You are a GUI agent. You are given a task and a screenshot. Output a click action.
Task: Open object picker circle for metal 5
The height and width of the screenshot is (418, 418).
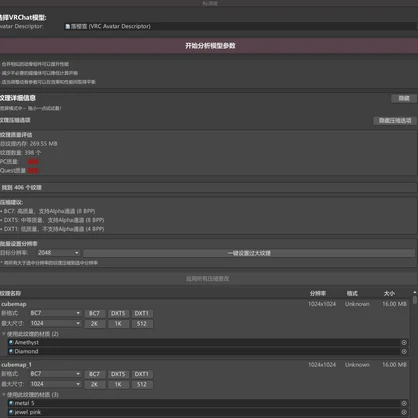[404, 403]
